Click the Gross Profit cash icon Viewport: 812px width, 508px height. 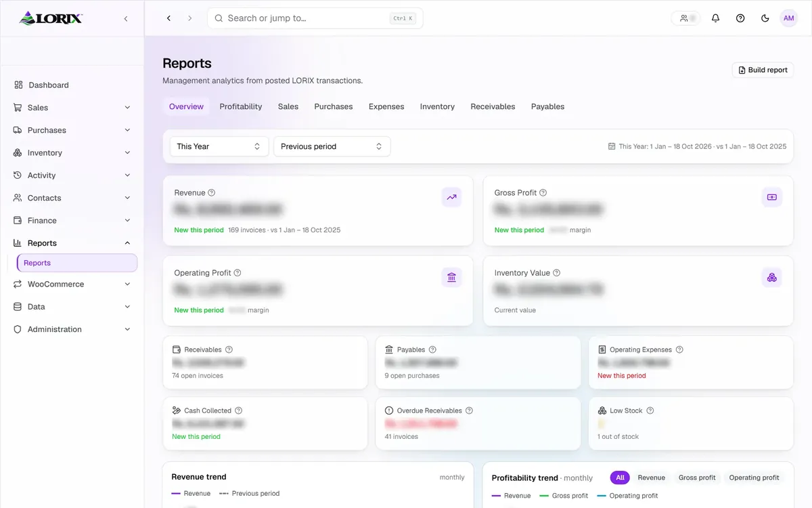(x=772, y=198)
